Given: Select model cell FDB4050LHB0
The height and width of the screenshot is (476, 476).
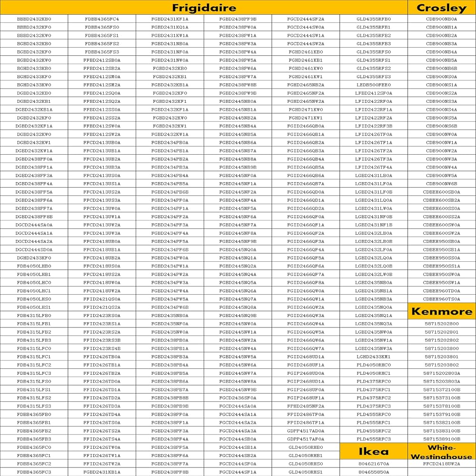Looking at the screenshot, I should tap(34, 266).
